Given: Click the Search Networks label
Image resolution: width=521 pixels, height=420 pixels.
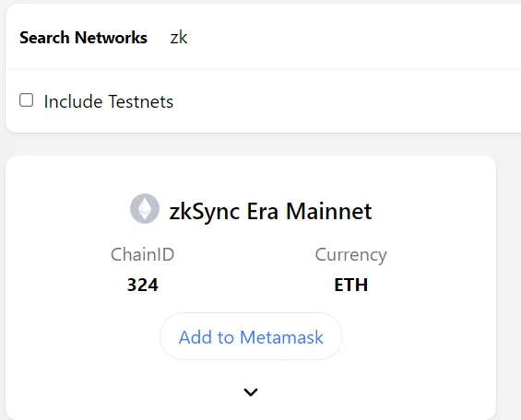Looking at the screenshot, I should [83, 38].
